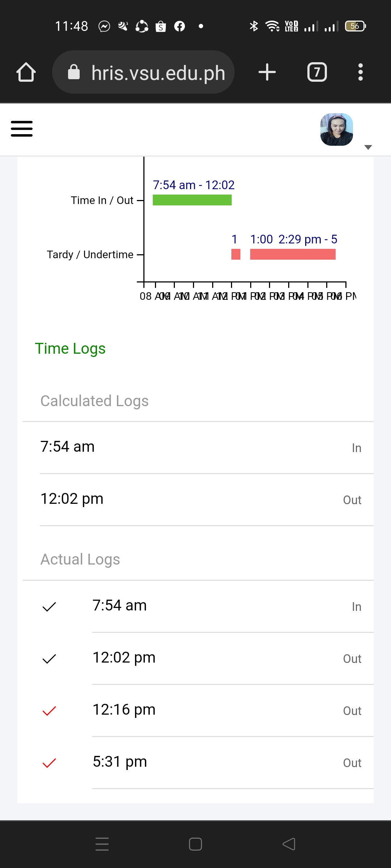Tap the Android back navigation button

289,844
